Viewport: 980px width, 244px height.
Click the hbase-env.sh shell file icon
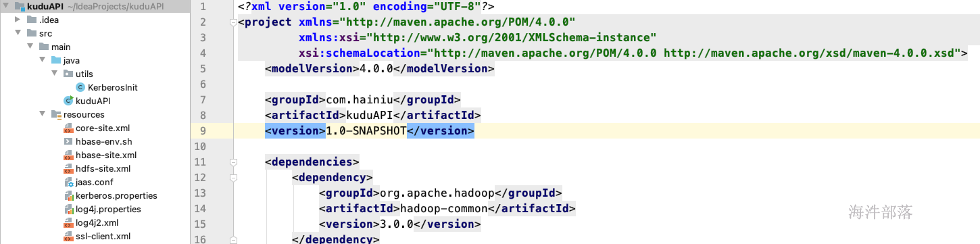[x=68, y=141]
